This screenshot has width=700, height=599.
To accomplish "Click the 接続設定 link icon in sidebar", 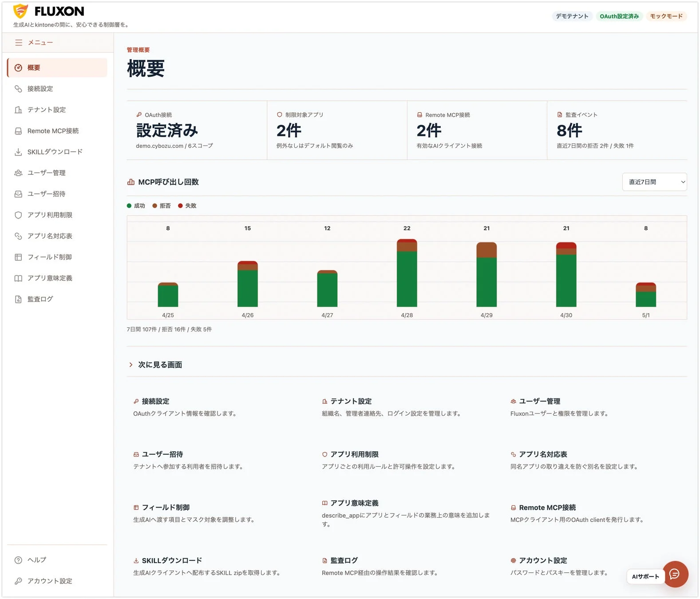I will 18,89.
